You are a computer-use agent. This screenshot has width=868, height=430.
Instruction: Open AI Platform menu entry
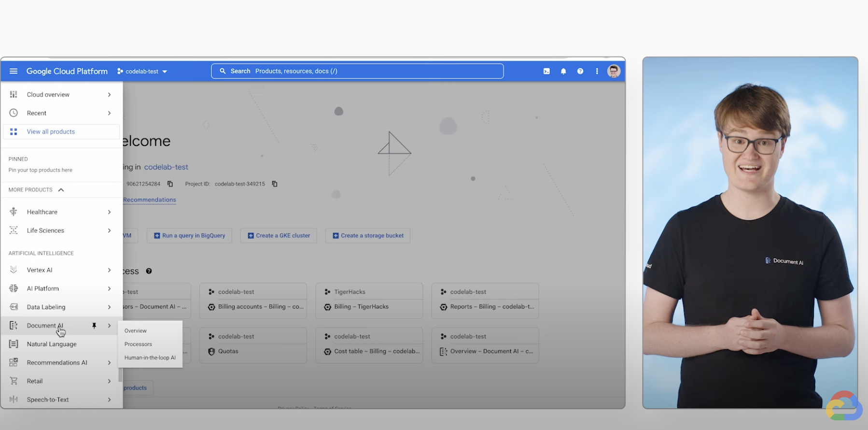[x=42, y=288]
